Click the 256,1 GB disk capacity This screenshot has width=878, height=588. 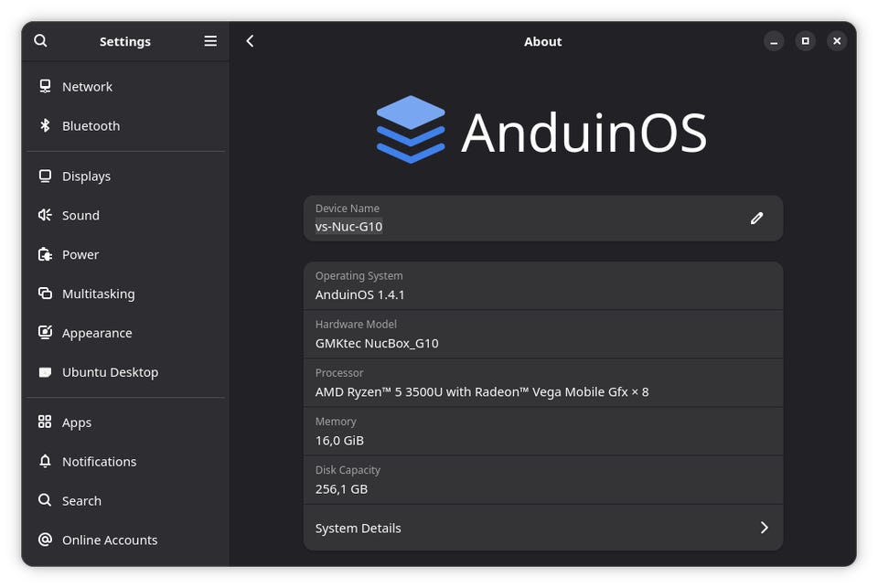[341, 489]
